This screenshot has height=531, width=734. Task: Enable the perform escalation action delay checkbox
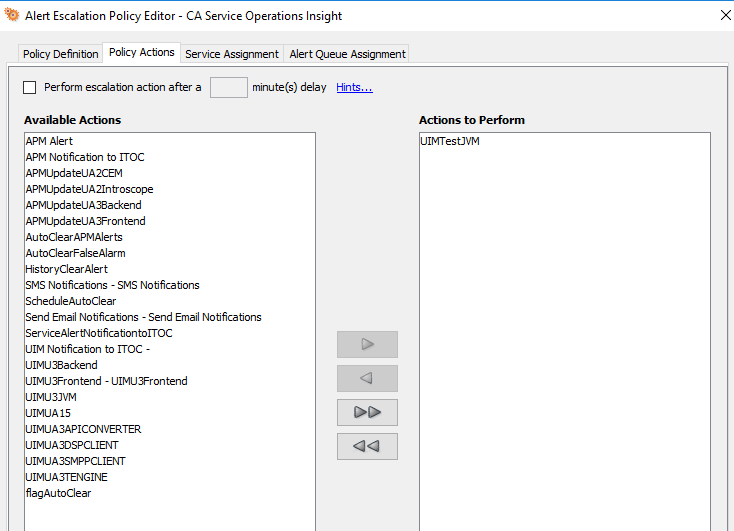(29, 88)
